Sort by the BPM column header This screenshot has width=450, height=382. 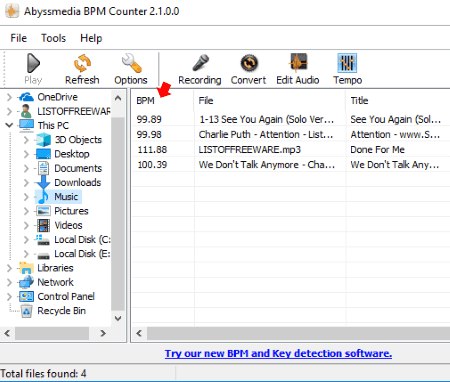click(163, 101)
